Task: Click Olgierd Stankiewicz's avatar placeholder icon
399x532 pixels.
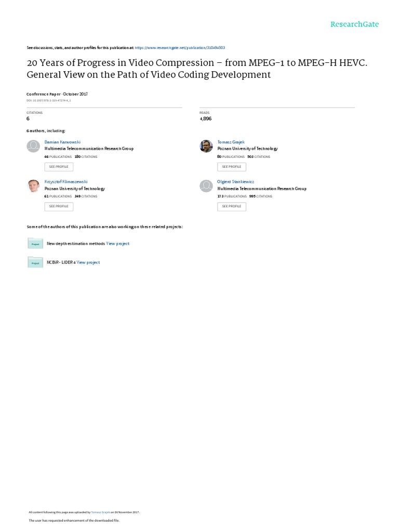Action: [206, 186]
